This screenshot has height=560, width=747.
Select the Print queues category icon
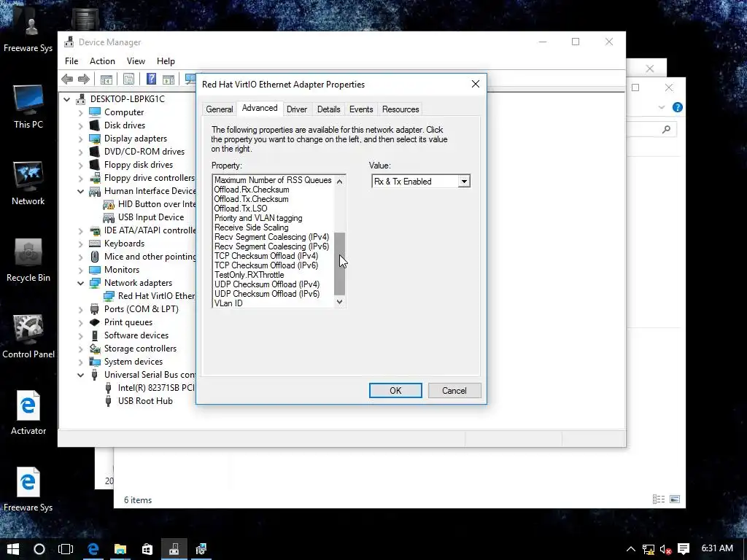click(x=95, y=322)
